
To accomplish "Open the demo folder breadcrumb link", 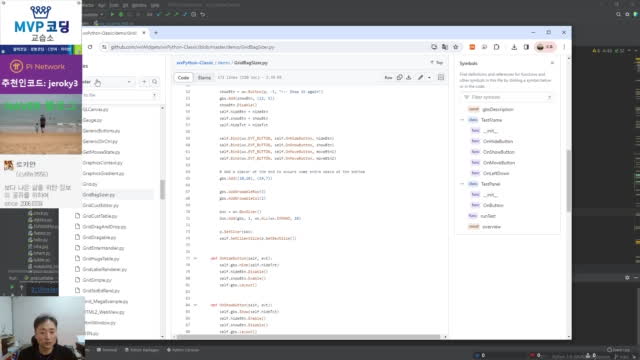I will pyautogui.click(x=224, y=63).
